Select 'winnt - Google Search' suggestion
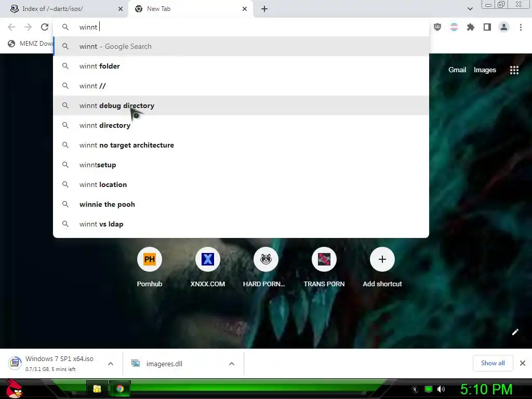 point(241,46)
